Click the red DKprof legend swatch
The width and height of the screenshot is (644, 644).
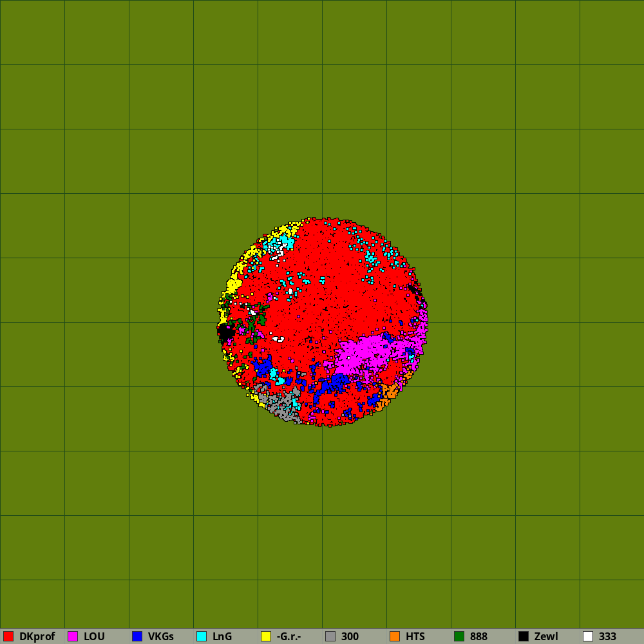[x=8, y=636]
